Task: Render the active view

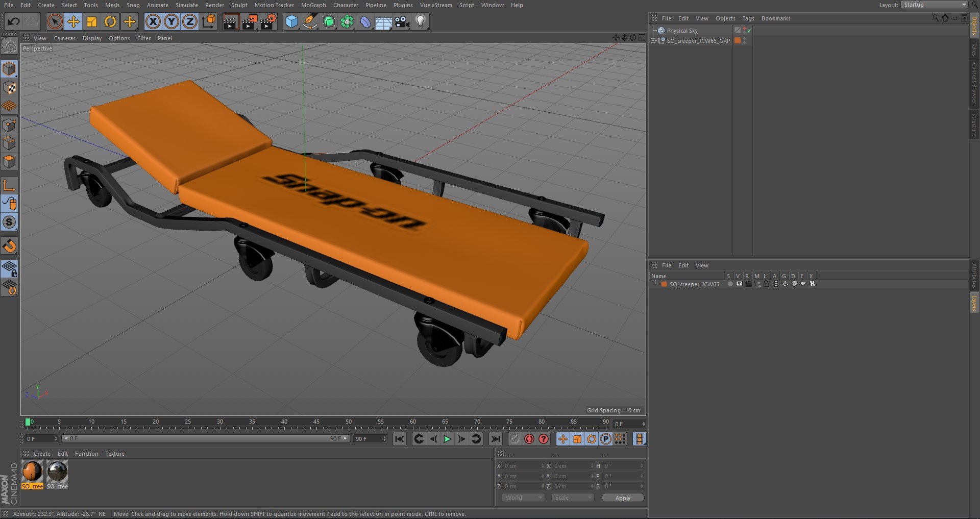Action: (231, 21)
